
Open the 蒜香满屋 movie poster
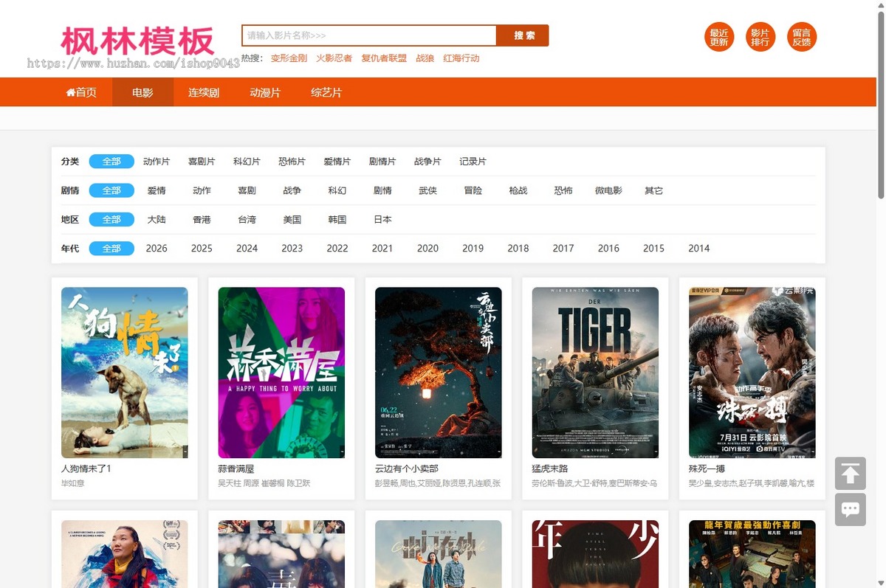click(281, 373)
